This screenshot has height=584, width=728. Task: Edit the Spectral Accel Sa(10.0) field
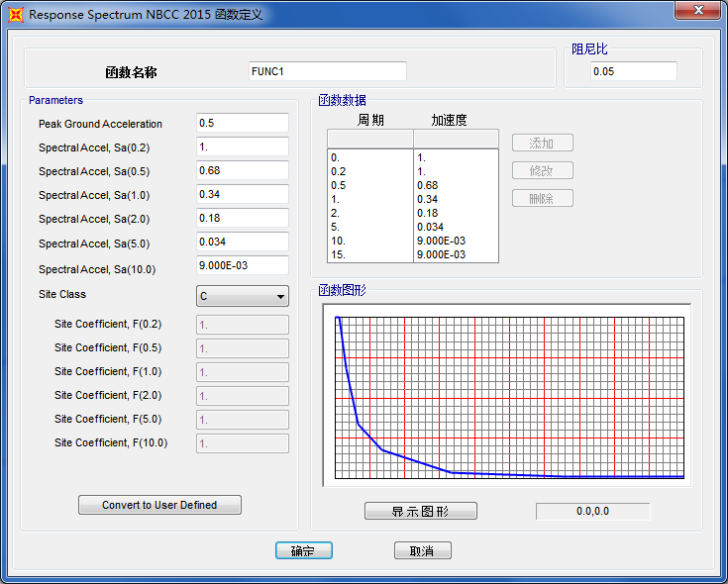243,266
